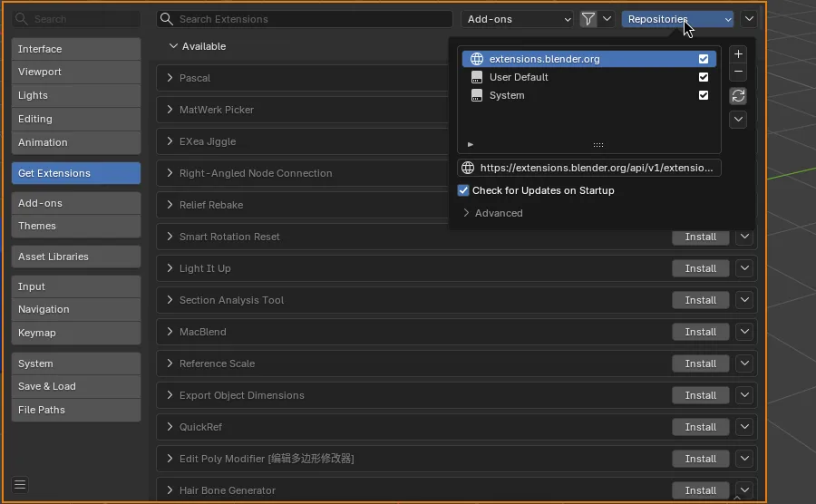The image size is (816, 504).
Task: Click the repository URL field
Action: [589, 168]
